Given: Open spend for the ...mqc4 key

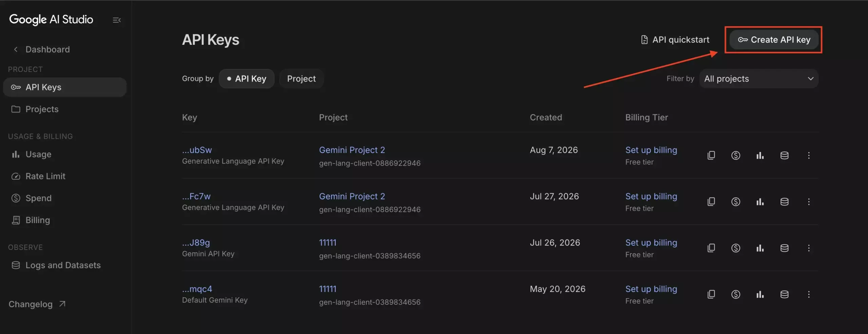Looking at the screenshot, I should pos(735,294).
